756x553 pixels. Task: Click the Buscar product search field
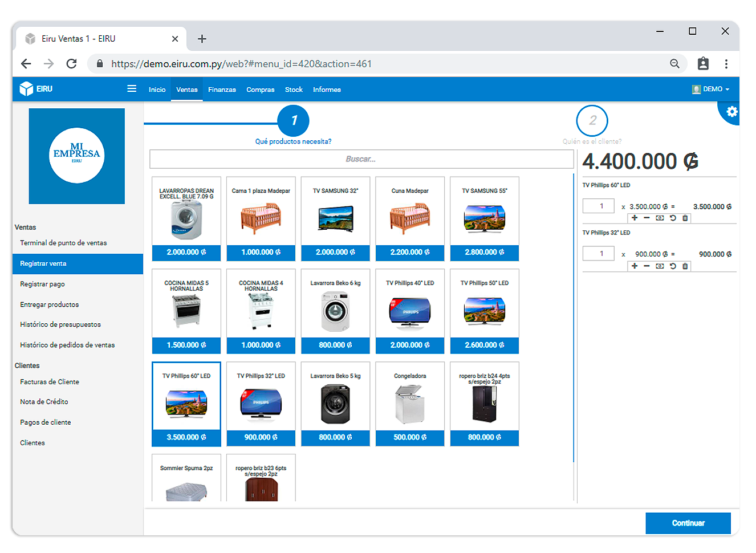pos(361,159)
